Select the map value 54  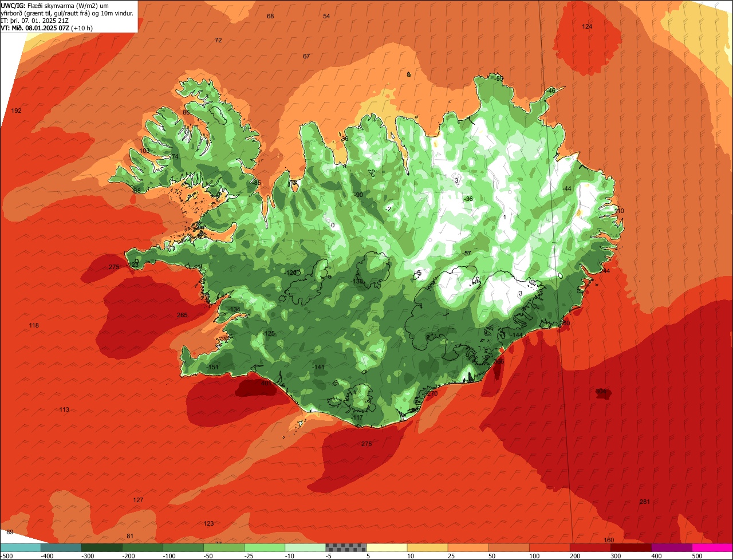tap(326, 16)
